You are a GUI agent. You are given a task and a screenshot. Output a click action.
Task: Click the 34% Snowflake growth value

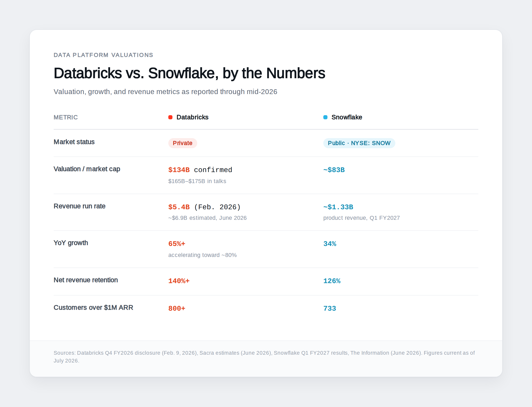330,244
